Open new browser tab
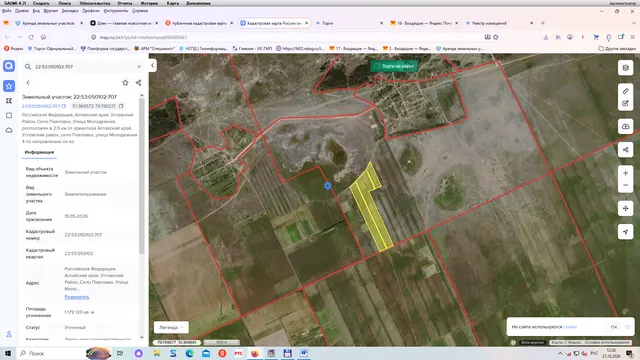The width and height of the screenshot is (640, 360). 543,23
